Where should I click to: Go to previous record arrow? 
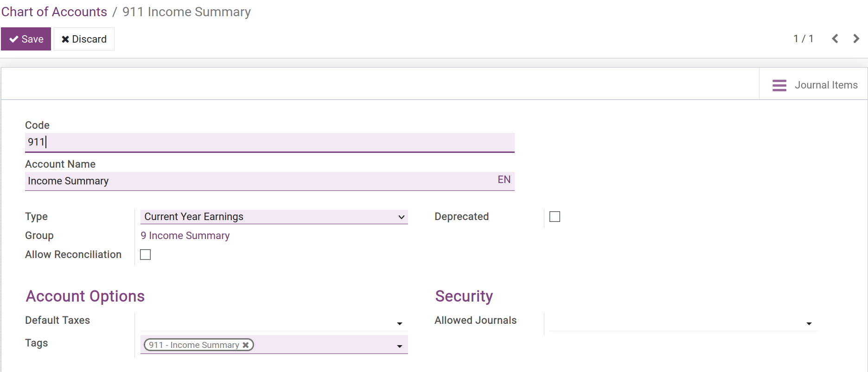(835, 39)
